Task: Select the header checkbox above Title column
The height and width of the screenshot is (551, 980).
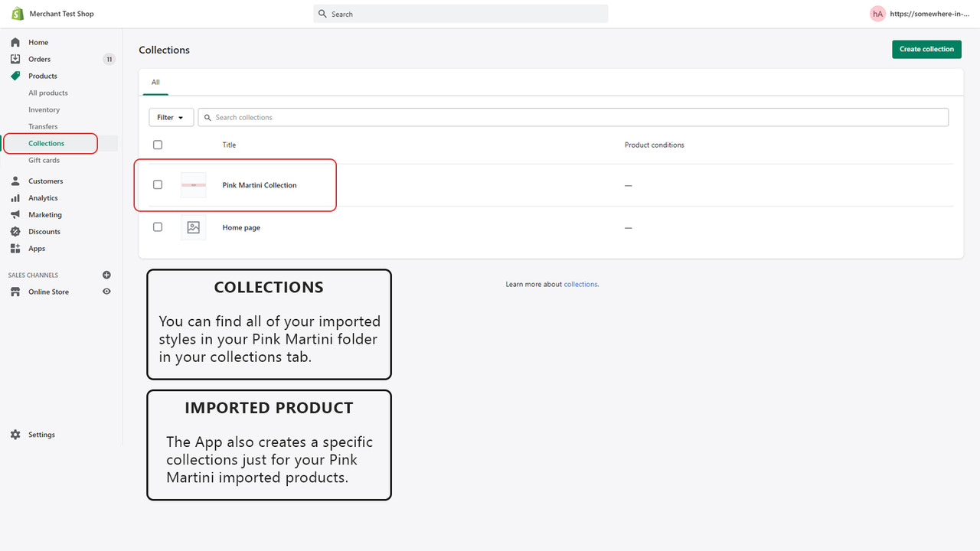Action: tap(157, 145)
